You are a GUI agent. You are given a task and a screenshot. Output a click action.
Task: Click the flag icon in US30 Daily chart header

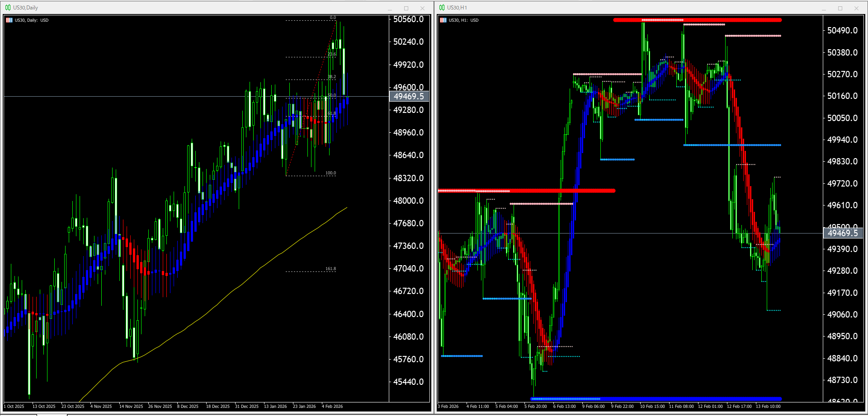9,20
